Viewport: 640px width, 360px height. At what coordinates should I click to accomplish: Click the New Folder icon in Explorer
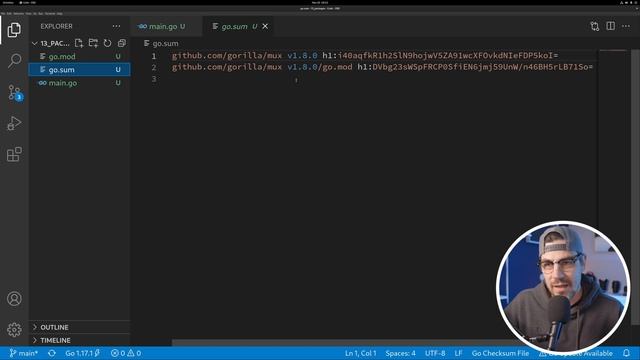(x=93, y=43)
